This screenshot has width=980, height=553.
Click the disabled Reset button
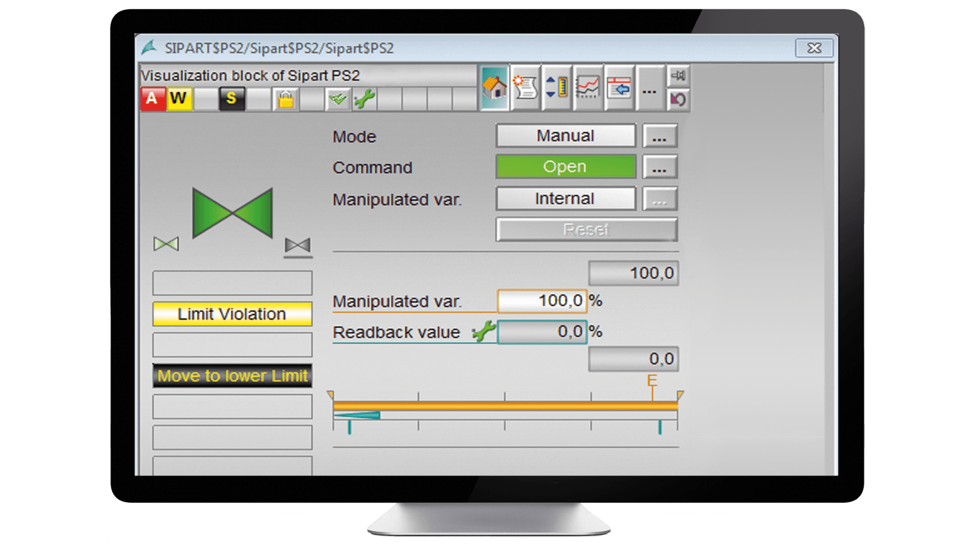(587, 228)
